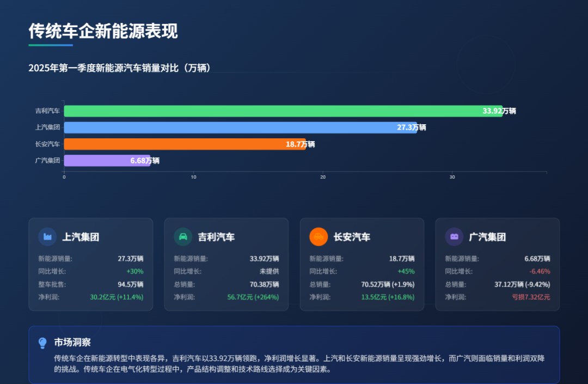Click the 6.68万辆 value in 广汽集团 card
The width and height of the screenshot is (588, 384).
coord(537,259)
